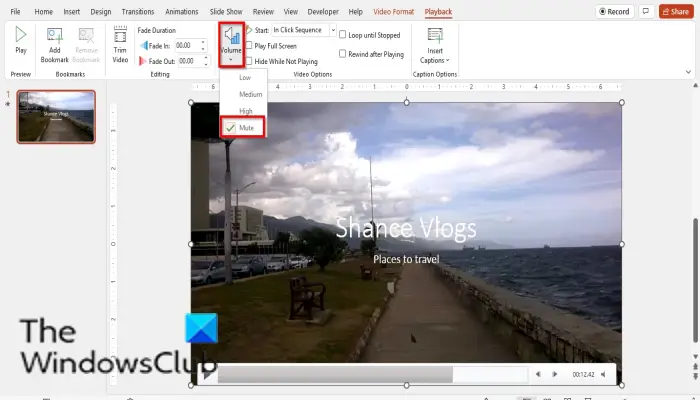The height and width of the screenshot is (400, 700).
Task: Step the video forward
Action: (x=554, y=374)
